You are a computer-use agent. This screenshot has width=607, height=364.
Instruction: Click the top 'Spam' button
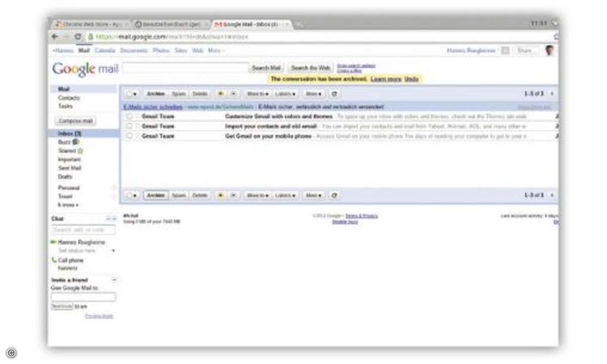point(179,94)
